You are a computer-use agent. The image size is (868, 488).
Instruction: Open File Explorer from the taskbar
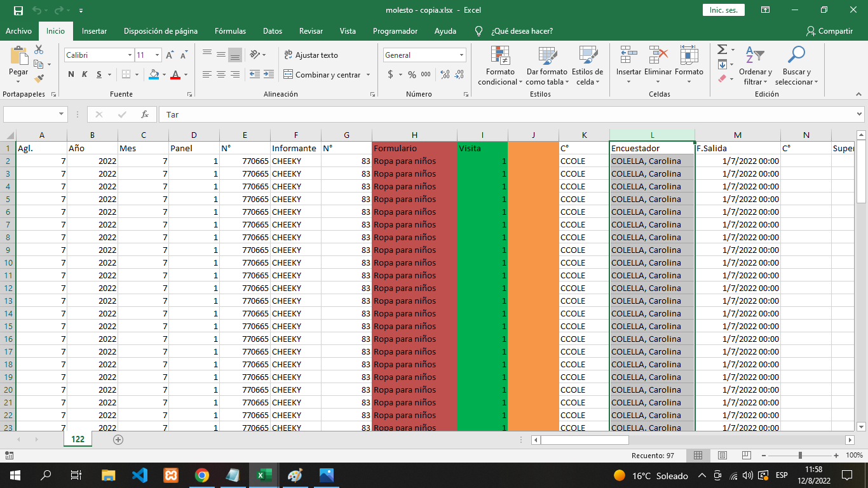(109, 475)
